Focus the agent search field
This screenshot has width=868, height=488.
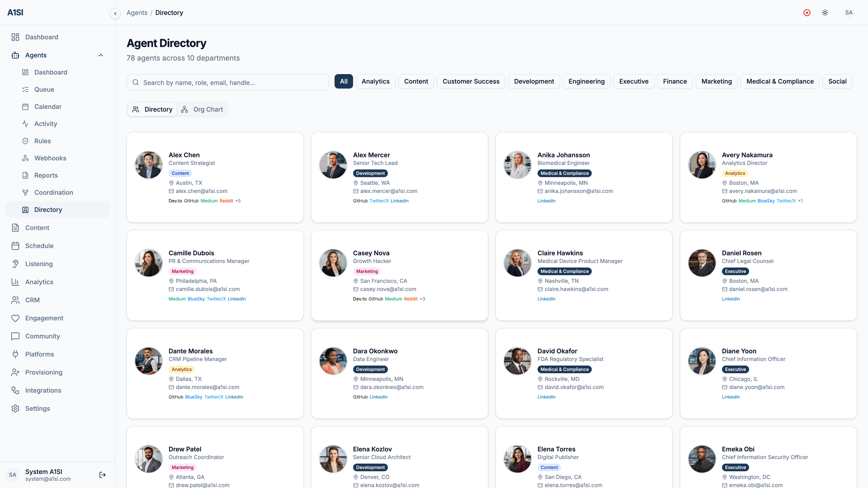coord(228,82)
